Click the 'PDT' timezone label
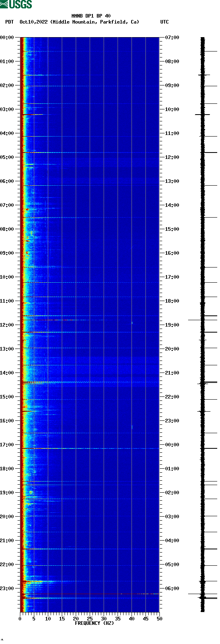Viewport: 220px width, 644px height. point(9,22)
